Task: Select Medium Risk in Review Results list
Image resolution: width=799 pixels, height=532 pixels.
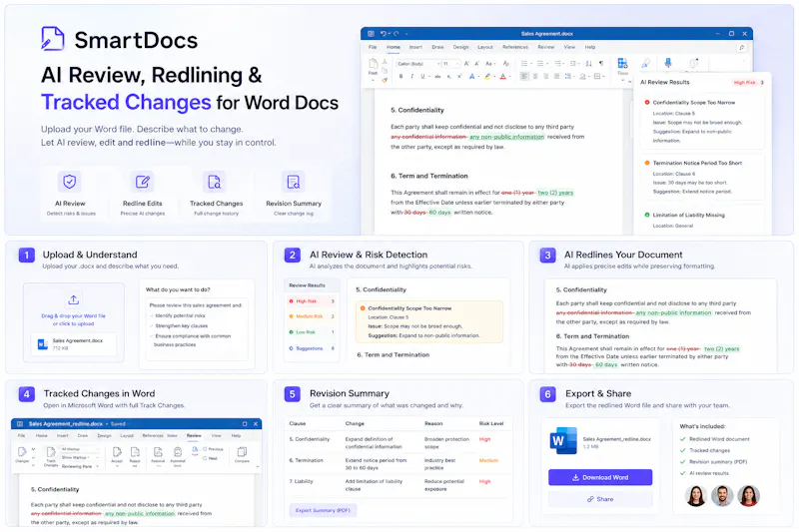Action: click(312, 316)
